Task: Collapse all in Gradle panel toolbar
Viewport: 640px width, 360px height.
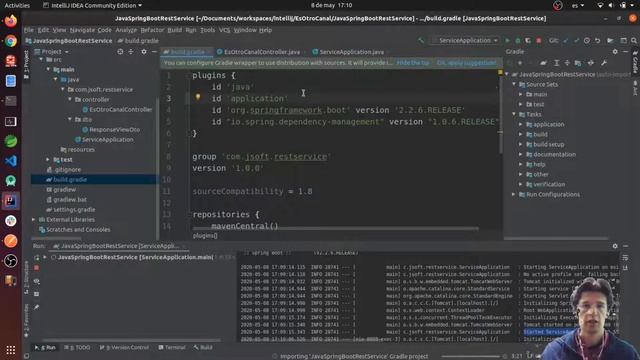Action: 567,63
